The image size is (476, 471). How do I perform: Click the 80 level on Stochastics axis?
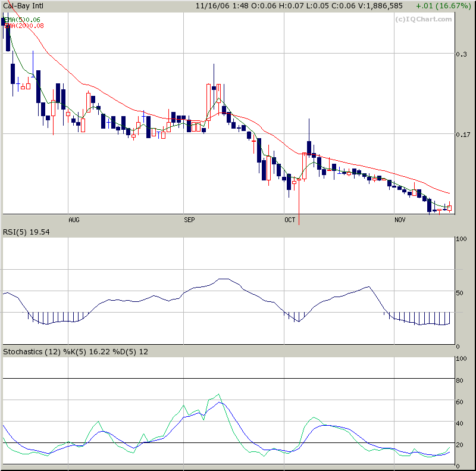pos(460,380)
